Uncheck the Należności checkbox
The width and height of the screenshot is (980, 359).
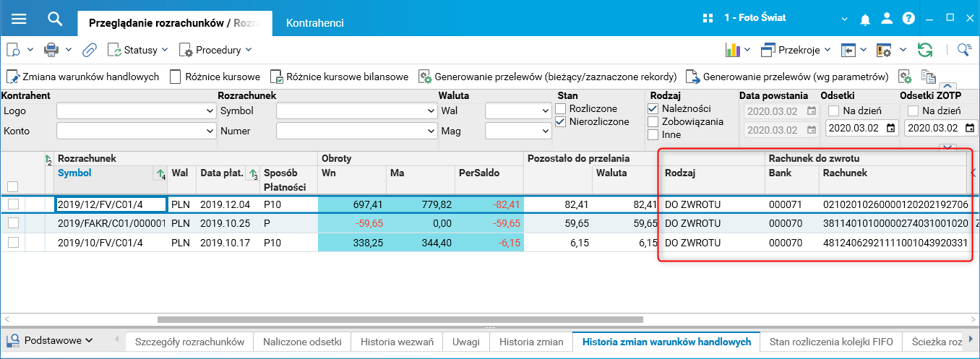[x=653, y=108]
